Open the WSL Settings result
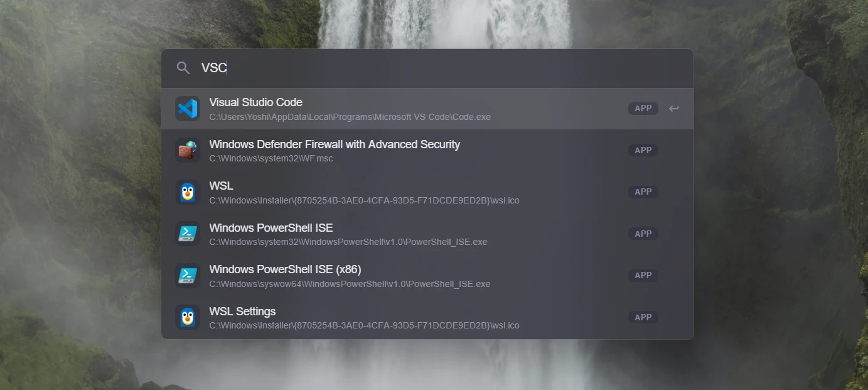Image resolution: width=868 pixels, height=390 pixels. 427,317
